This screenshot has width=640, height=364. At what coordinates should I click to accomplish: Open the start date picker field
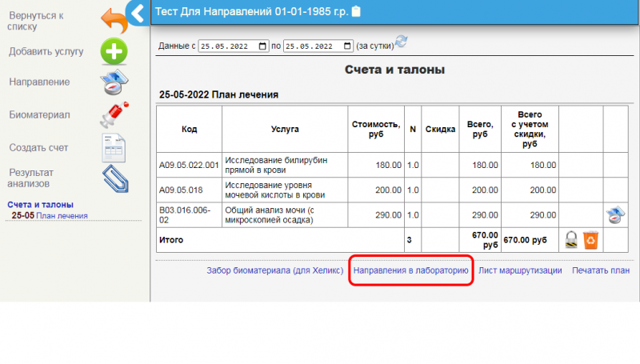pos(234,46)
